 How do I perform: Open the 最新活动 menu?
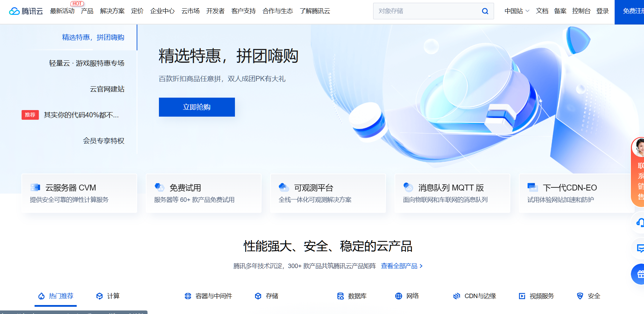[62, 11]
